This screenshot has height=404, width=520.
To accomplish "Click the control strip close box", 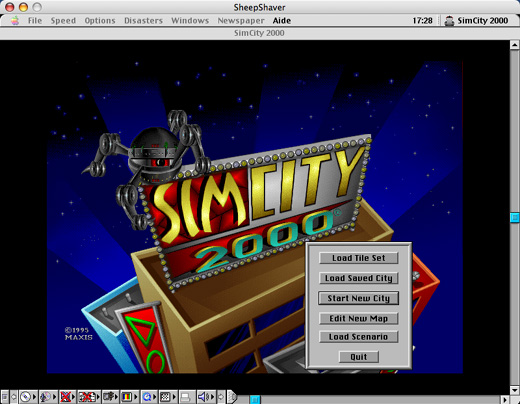I will pyautogui.click(x=5, y=397).
